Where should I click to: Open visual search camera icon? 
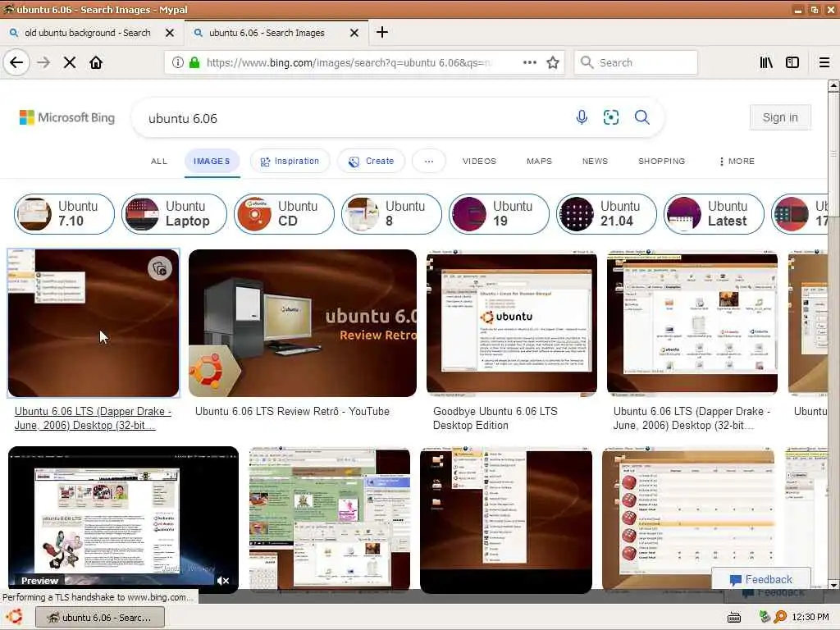tap(611, 116)
